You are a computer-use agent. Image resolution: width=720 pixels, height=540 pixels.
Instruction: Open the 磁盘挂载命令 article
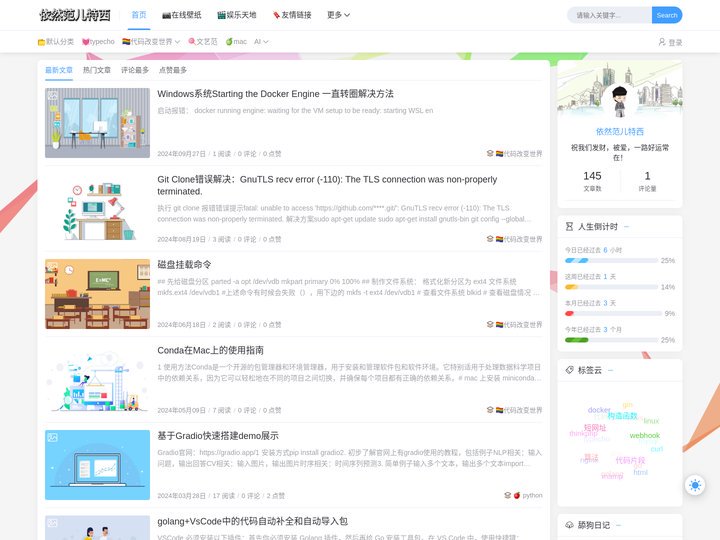[184, 264]
